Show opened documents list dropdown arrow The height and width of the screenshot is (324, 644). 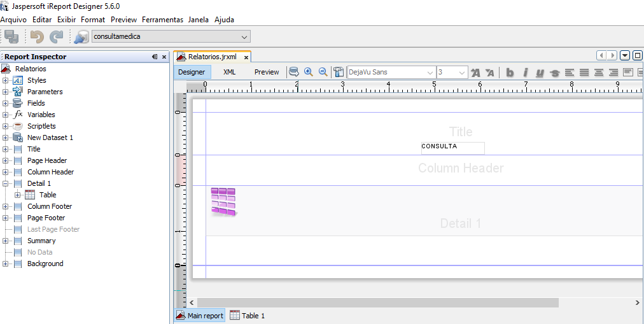[x=625, y=55]
